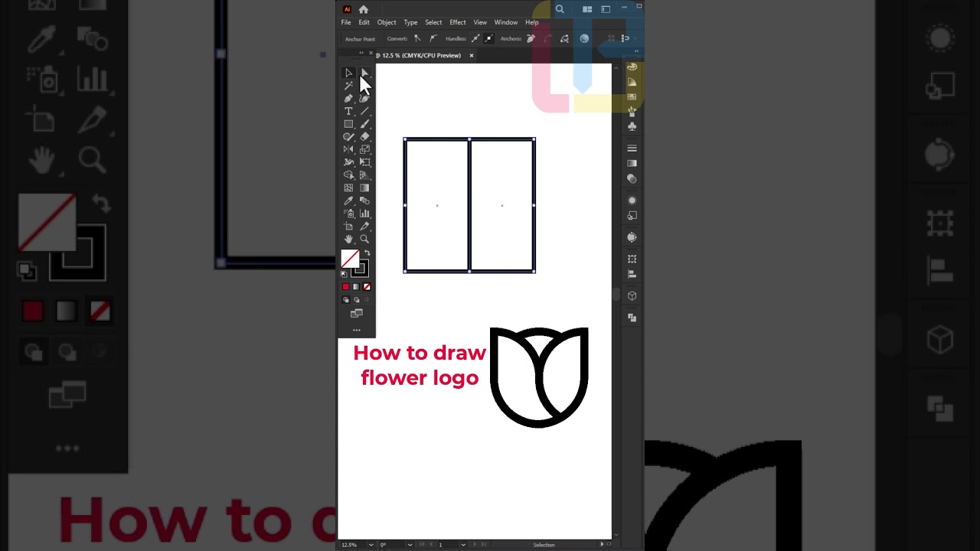Open the Help menu
This screenshot has height=551, width=980.
point(532,22)
